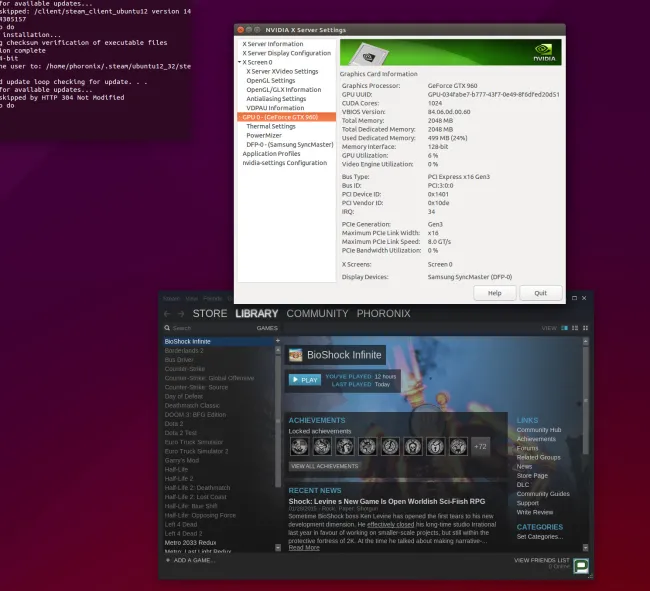Close the Steam window
Image resolution: width=650 pixels, height=591 pixels.
coord(584,298)
